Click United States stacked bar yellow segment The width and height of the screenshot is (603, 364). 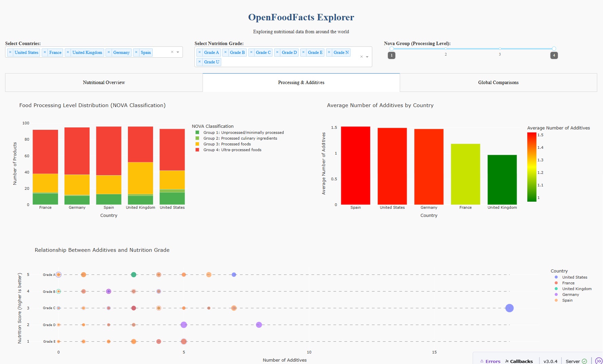[172, 180]
